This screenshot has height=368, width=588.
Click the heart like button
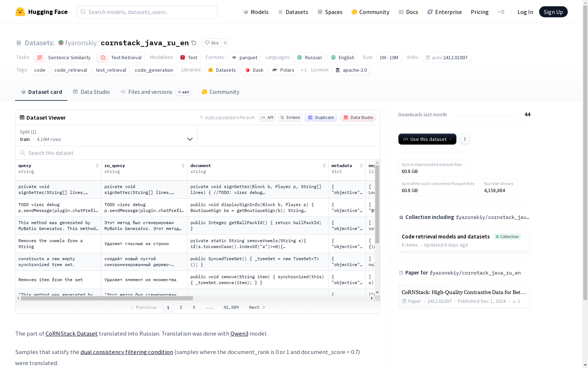[x=212, y=43]
